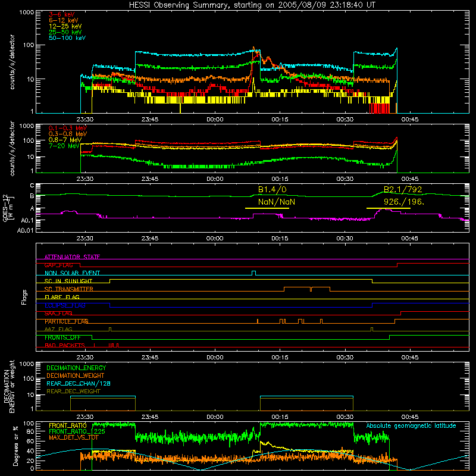Select the FRONTS_OFF flag label
The width and height of the screenshot is (476, 476).
pos(62,337)
